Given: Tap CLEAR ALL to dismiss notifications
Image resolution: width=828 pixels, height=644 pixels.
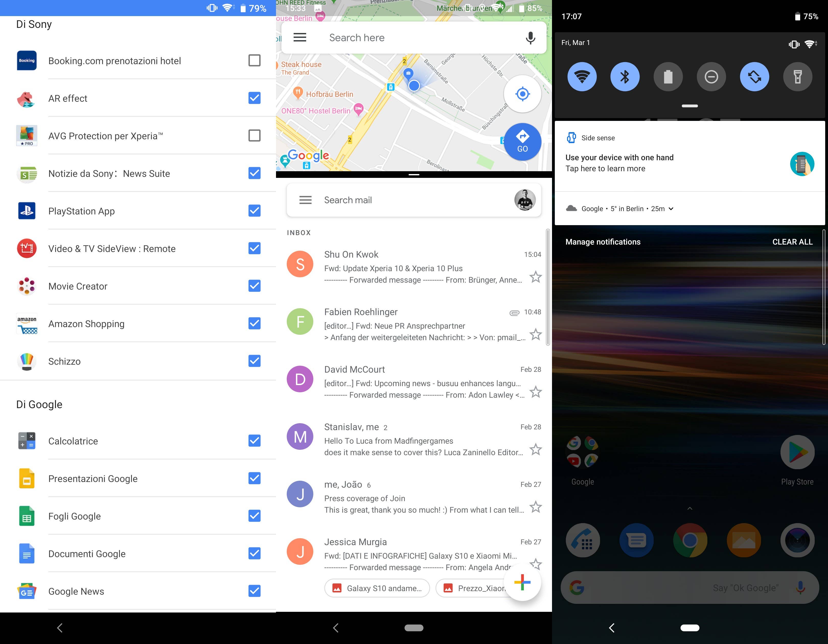Looking at the screenshot, I should click(792, 241).
